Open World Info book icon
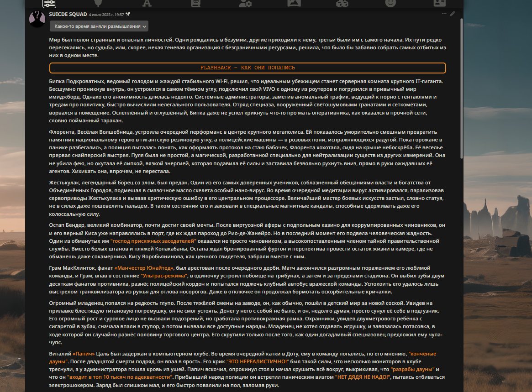Image resolution: width=532 pixels, height=392 pixels. [195, 3]
